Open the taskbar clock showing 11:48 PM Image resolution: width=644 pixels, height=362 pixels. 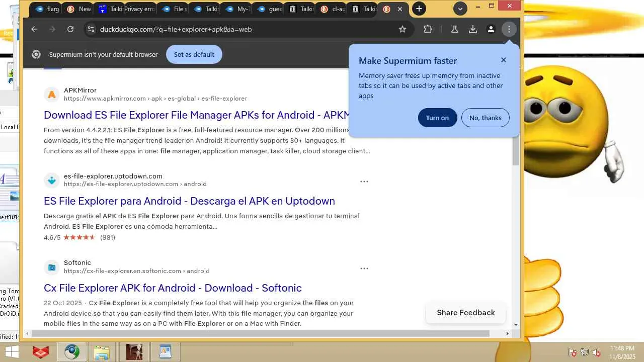(622, 352)
